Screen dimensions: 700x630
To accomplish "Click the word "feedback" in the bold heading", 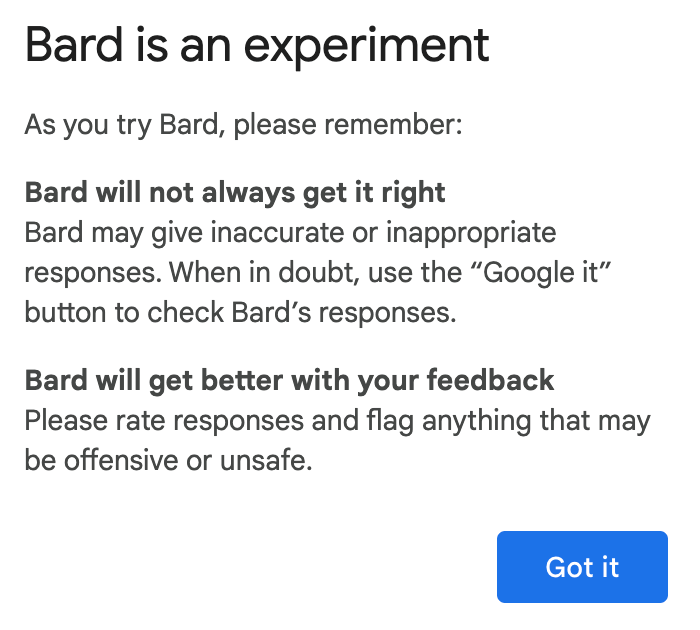I will [x=490, y=380].
